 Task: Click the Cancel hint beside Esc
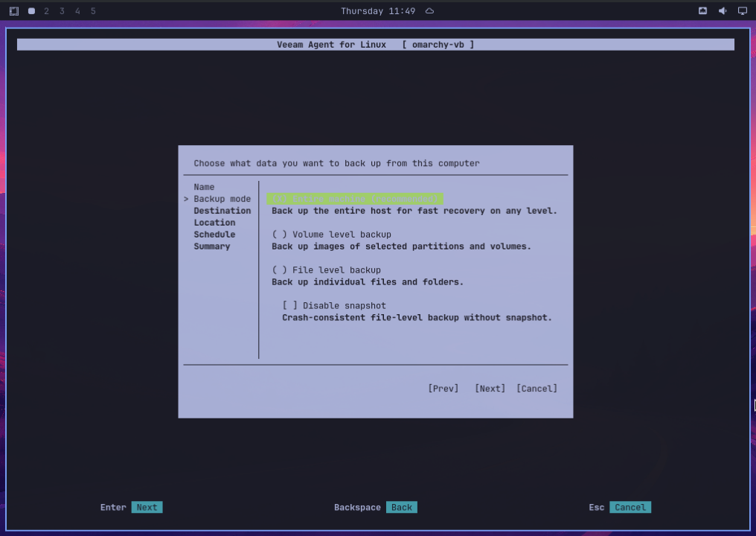[x=630, y=507]
